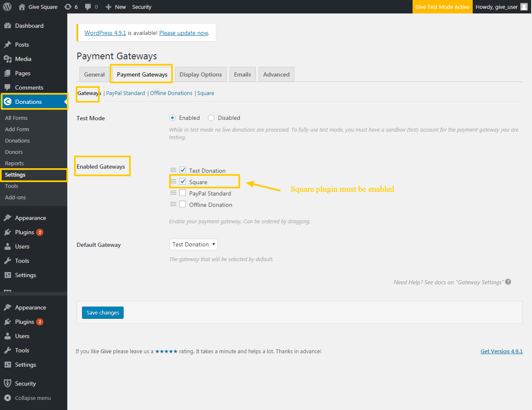Click the Pages icon in sidebar
Screen dimensions: 532x410
[x=8, y=73]
